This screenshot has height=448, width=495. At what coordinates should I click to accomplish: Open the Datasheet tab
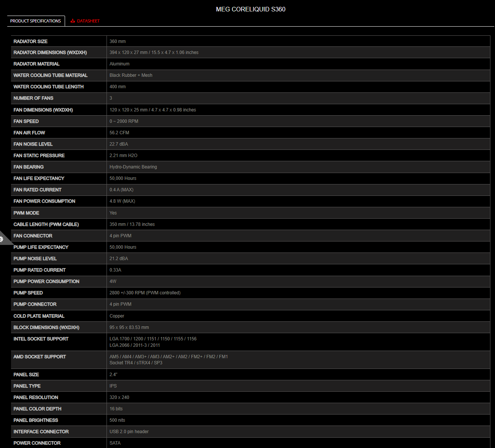click(88, 21)
